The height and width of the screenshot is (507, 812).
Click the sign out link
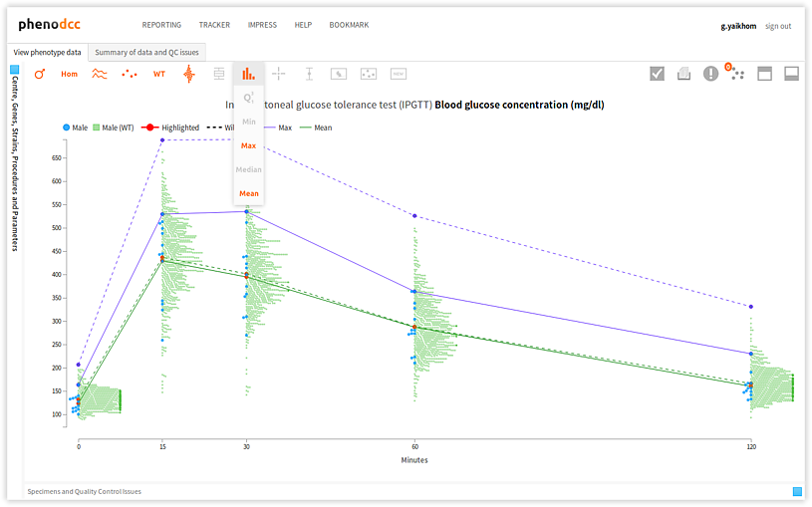[778, 26]
